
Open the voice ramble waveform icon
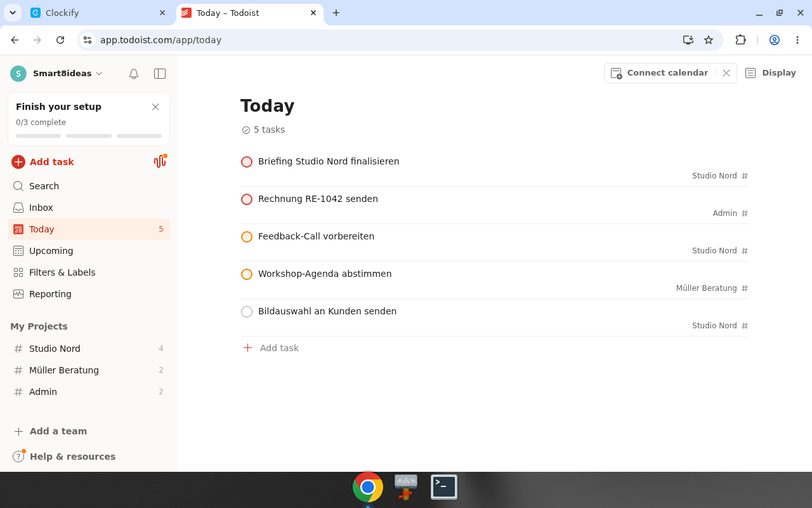click(160, 161)
